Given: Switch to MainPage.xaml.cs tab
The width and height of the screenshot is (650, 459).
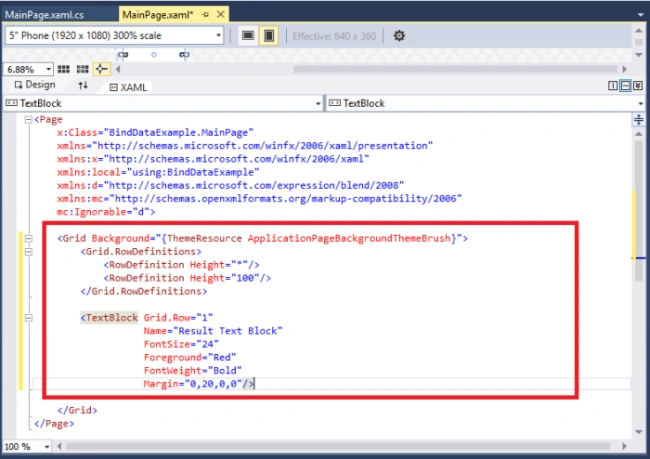Looking at the screenshot, I should click(x=44, y=15).
